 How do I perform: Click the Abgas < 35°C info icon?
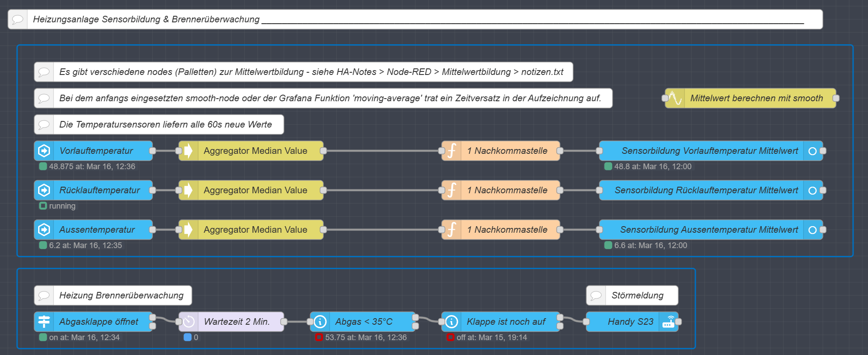pyautogui.click(x=320, y=322)
